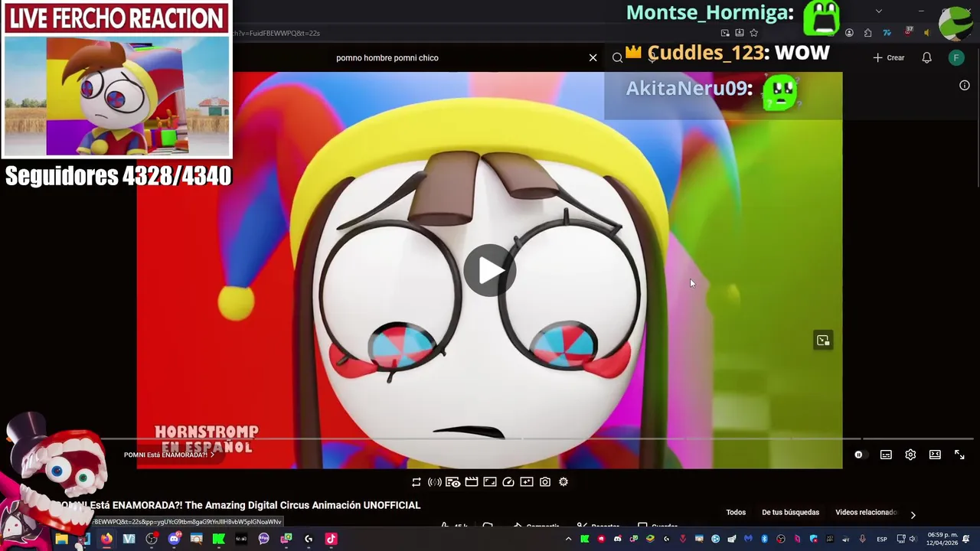Click the search box text pomno hombre pomni chico

(387, 57)
